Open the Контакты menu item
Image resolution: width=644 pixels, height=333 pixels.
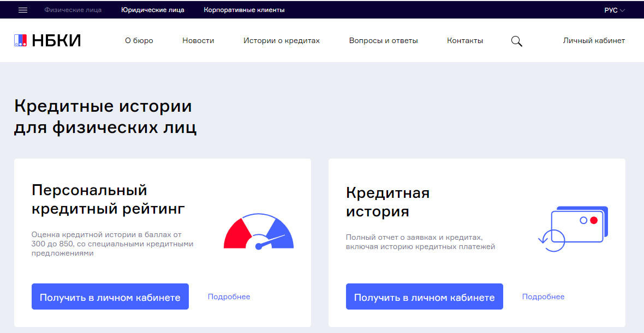coord(465,40)
